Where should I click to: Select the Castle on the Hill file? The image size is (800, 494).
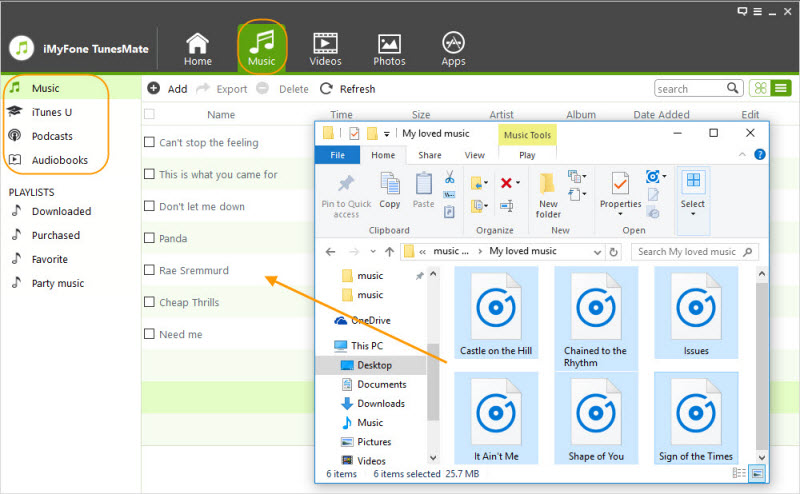[x=496, y=314]
